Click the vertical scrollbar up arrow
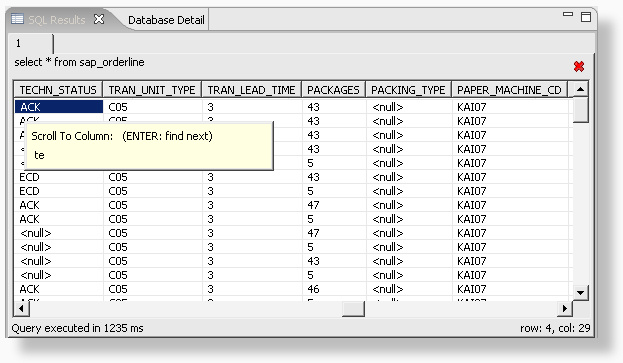Screen dimensions: 623x363 (580, 90)
